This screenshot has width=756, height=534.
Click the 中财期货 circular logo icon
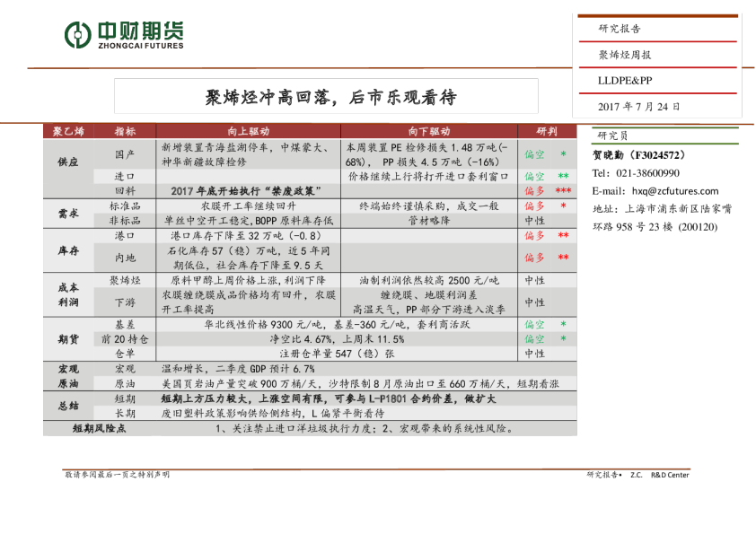coord(77,34)
